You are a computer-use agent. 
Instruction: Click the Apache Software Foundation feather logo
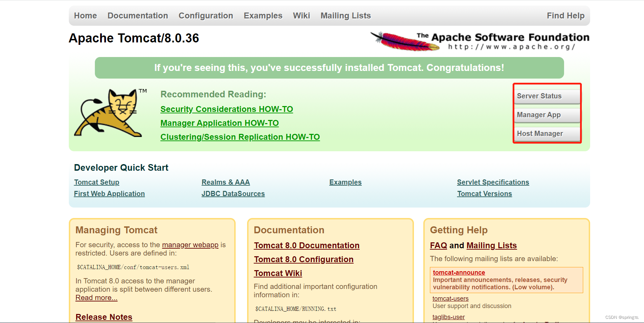point(480,41)
